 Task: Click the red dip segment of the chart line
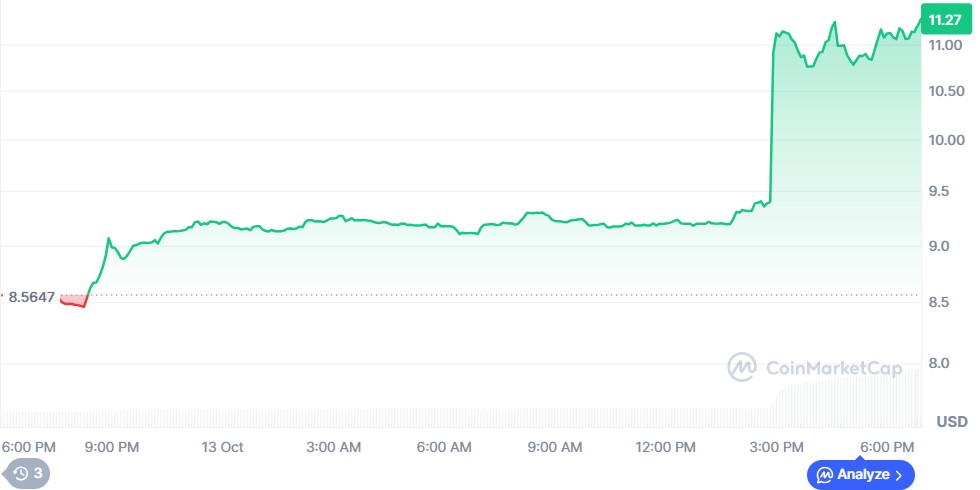[x=74, y=302]
